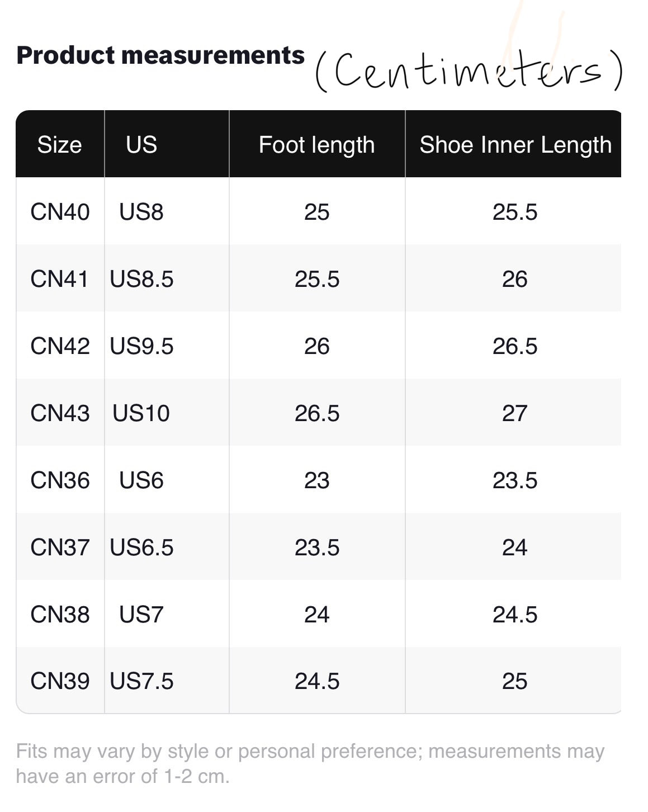Click the CN42 shoe inner length 26.5
Viewport: 648px width, 812px height.
pos(514,346)
